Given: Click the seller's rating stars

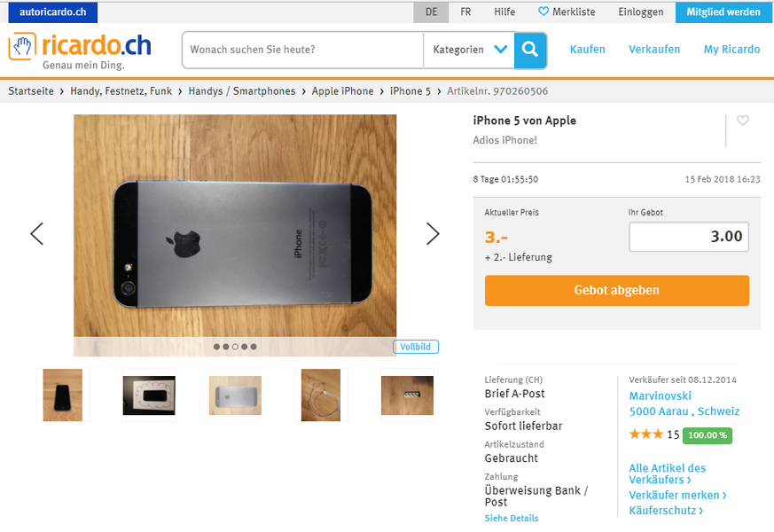Looking at the screenshot, I should 645,434.
